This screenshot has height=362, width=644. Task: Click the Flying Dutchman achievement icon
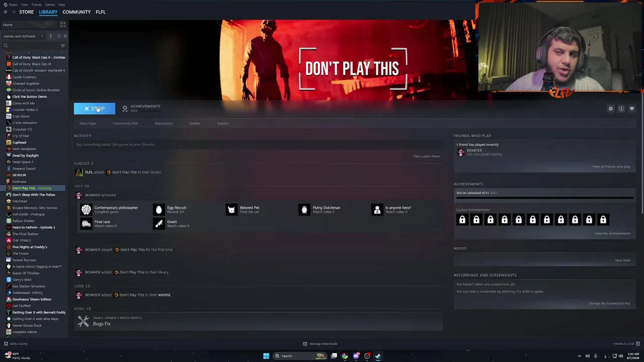(304, 209)
